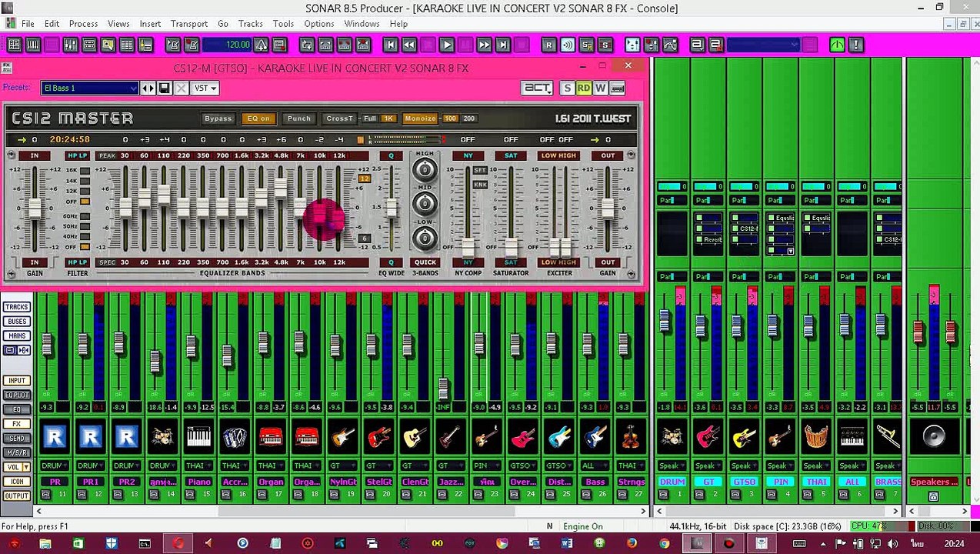The height and width of the screenshot is (554, 980).
Task: Click the DRUM bus drum kit icon
Action: [x=672, y=438]
